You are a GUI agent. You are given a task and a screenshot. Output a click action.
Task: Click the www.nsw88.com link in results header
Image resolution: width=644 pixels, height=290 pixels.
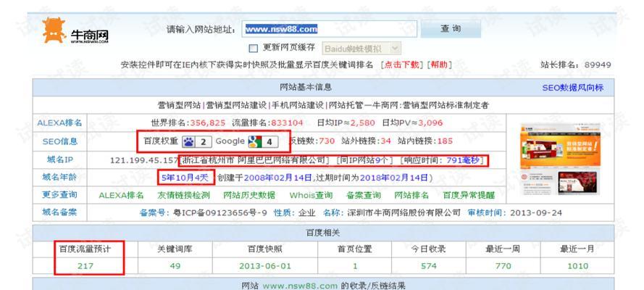tap(300, 286)
